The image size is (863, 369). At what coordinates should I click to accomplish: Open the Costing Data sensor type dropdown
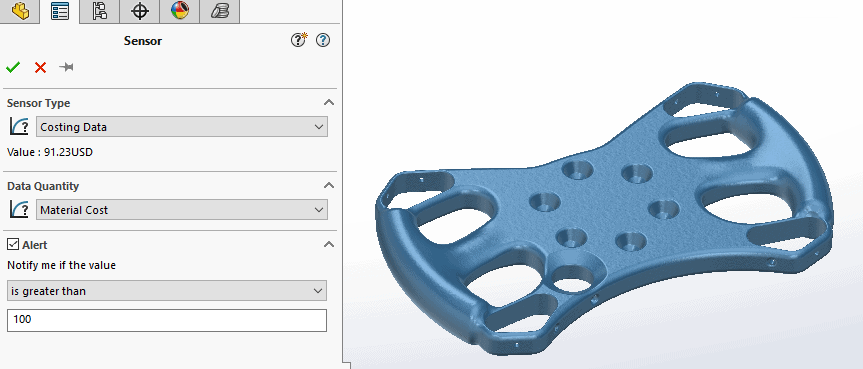[182, 127]
